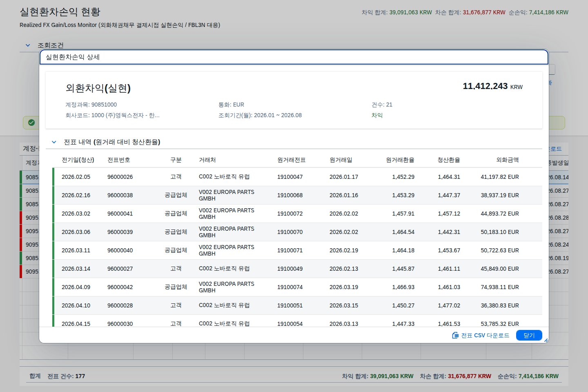
Task: Click 원거래전표 19100071 cell
Action: pyautogui.click(x=290, y=250)
